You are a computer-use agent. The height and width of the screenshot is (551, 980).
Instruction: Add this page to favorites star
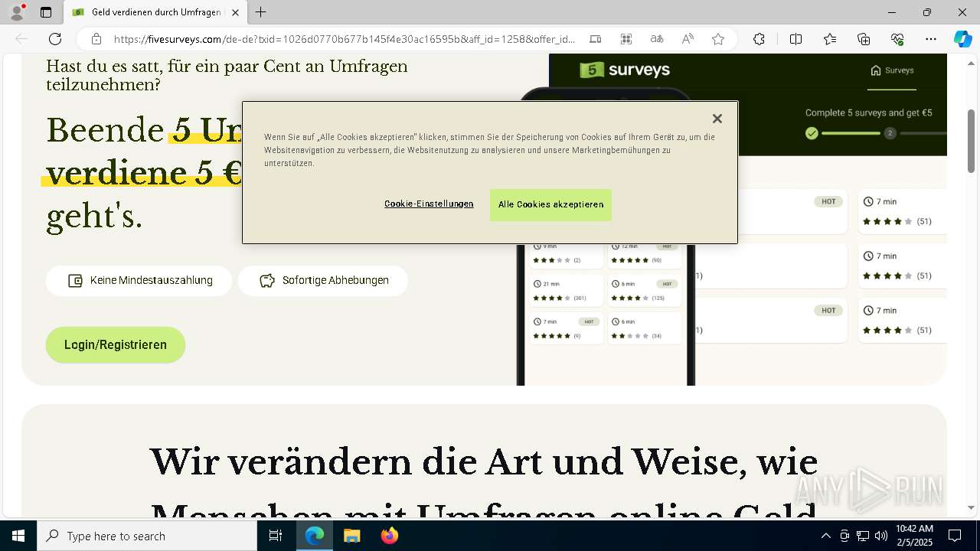(x=718, y=39)
